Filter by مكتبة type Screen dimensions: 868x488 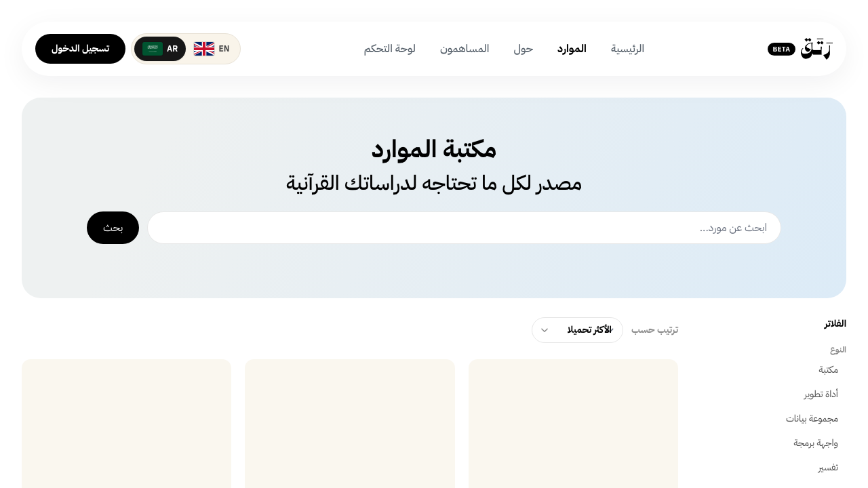(x=828, y=370)
